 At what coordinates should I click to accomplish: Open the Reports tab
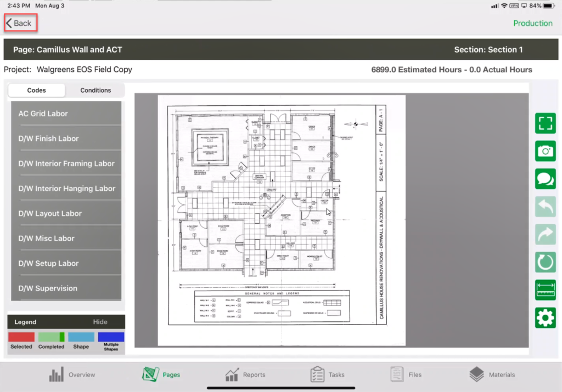(245, 375)
